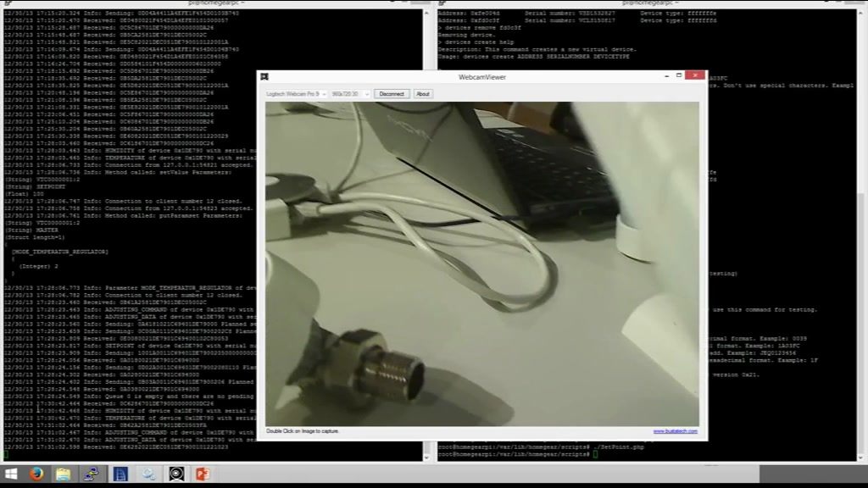Click "(Integer) 2" in the left terminal
The height and width of the screenshot is (488, 868).
(39, 266)
